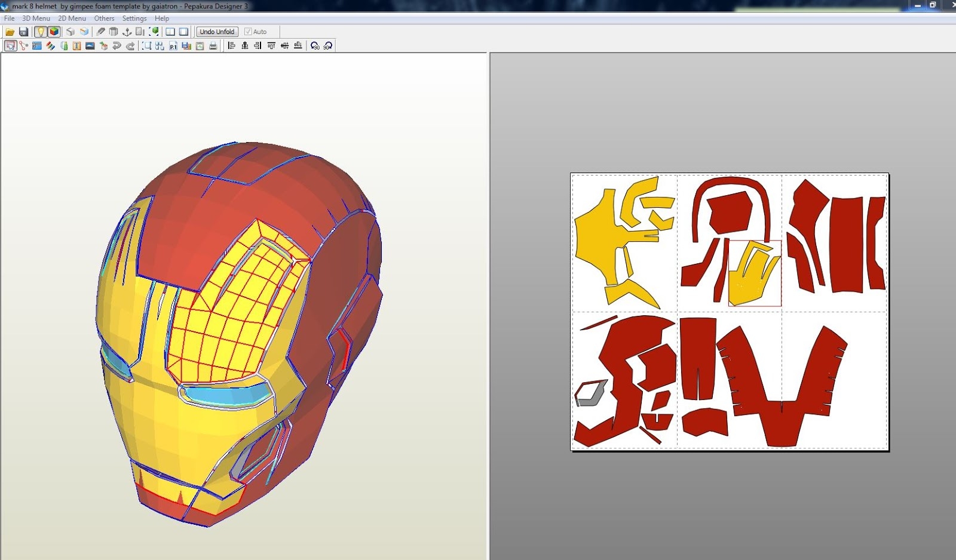Toggle the light bulb lighting button
Image resolution: width=956 pixels, height=560 pixels.
(x=41, y=32)
